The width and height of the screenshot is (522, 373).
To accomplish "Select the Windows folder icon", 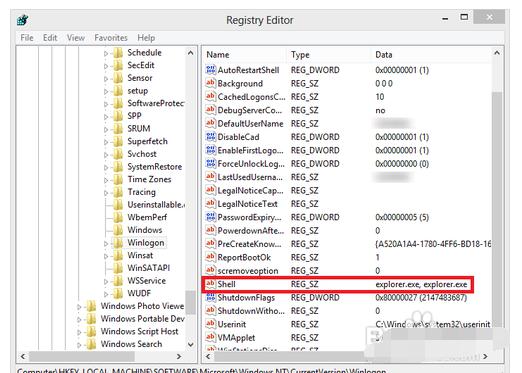I will (118, 230).
